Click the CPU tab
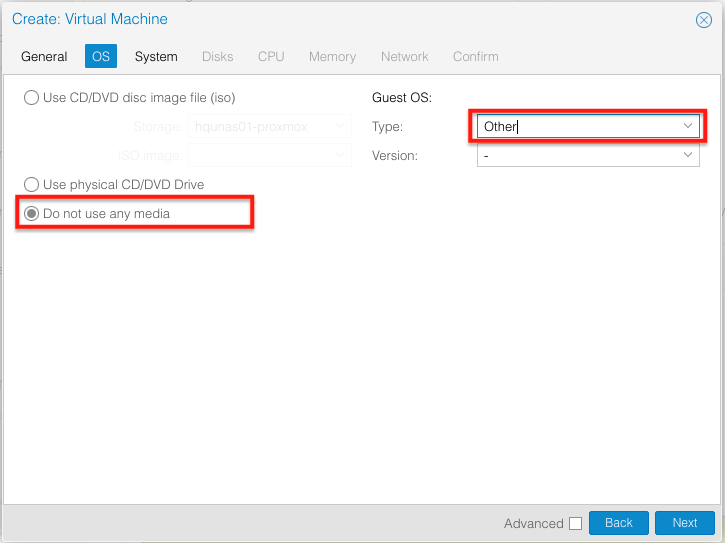 [271, 57]
